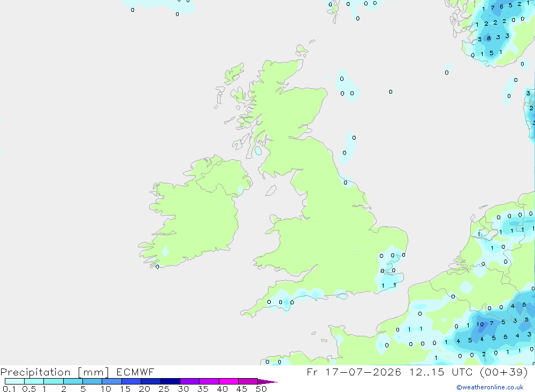Pick the legend swatch between 1 and 2
This screenshot has height=392, width=535.
(53, 381)
